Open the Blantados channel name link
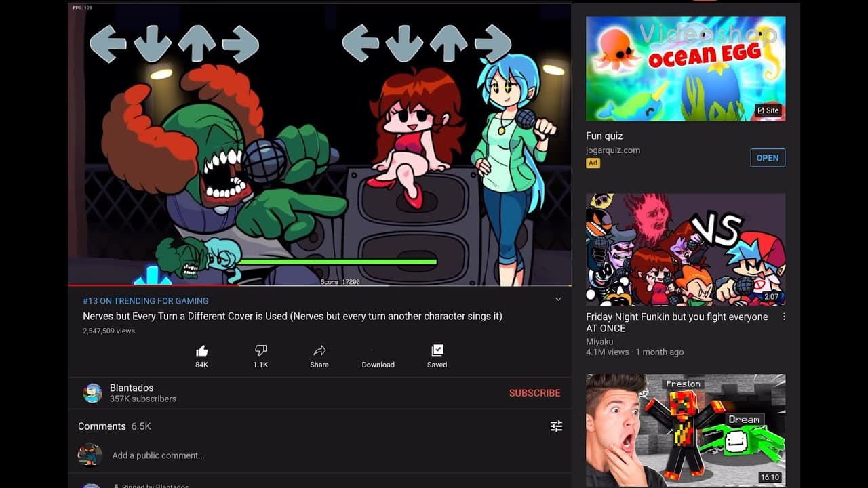 [132, 388]
